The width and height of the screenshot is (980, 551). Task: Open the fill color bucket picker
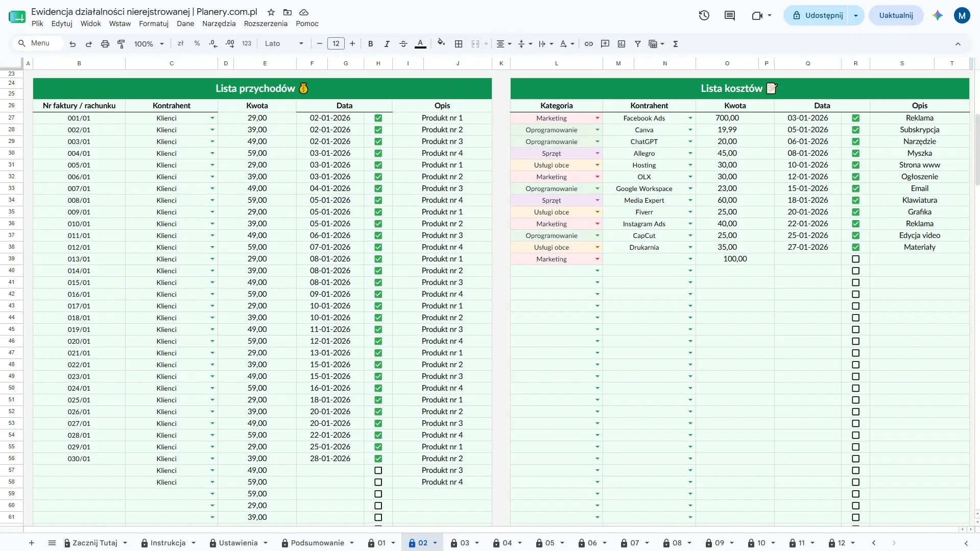[441, 43]
